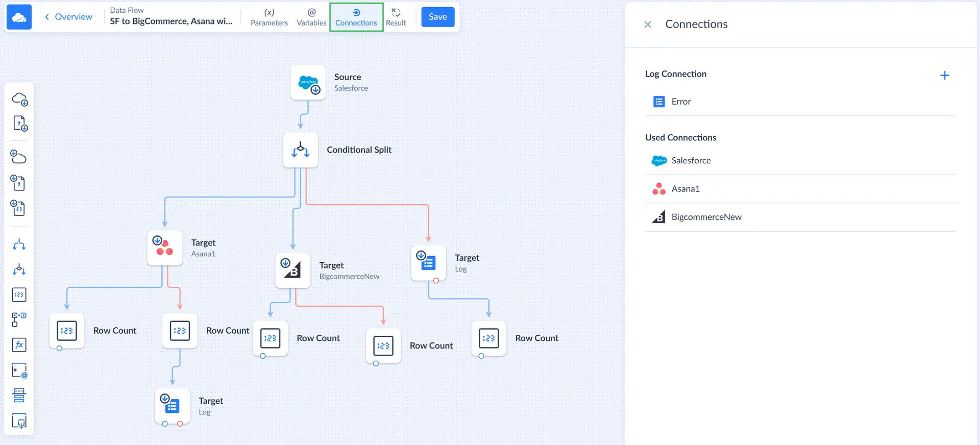This screenshot has width=980, height=445.
Task: Click the Salesforce Source node icon
Action: tap(308, 82)
